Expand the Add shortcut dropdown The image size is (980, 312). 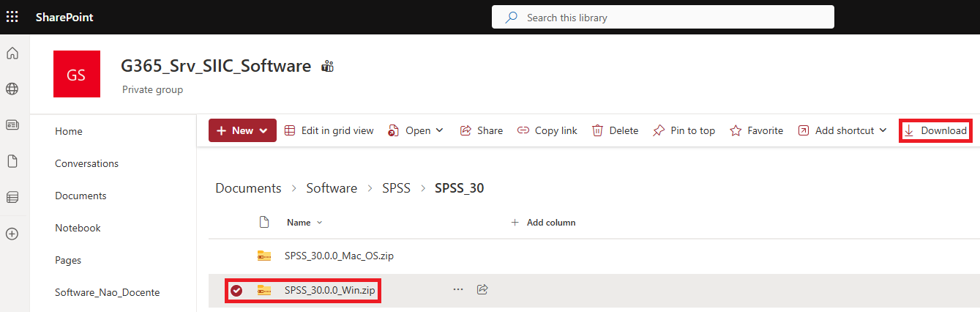click(x=842, y=130)
